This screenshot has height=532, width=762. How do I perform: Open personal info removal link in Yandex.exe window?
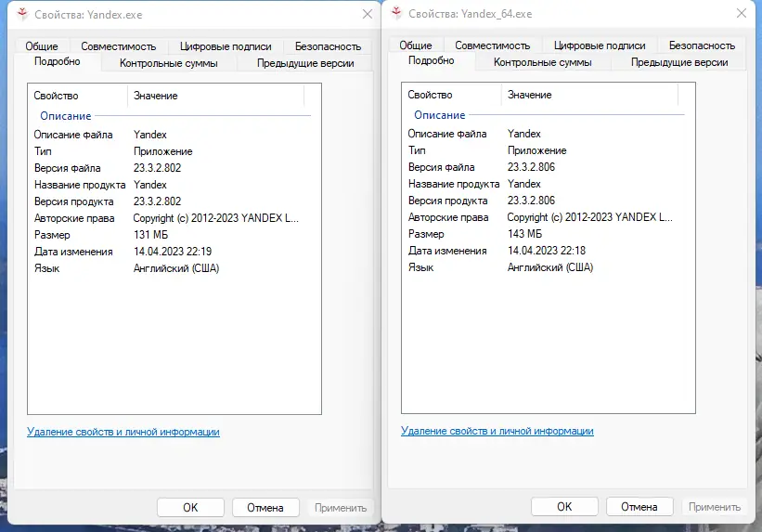[123, 432]
